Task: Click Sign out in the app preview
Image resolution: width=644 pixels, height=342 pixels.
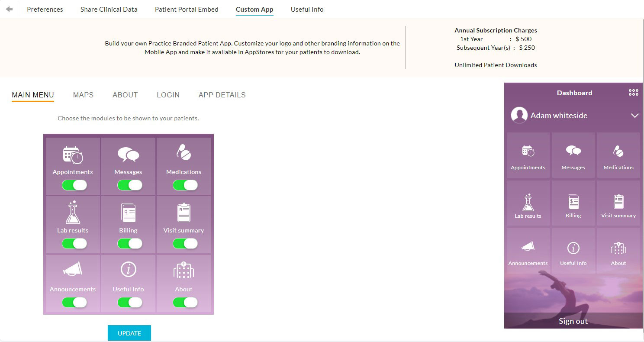Action: pos(573,321)
